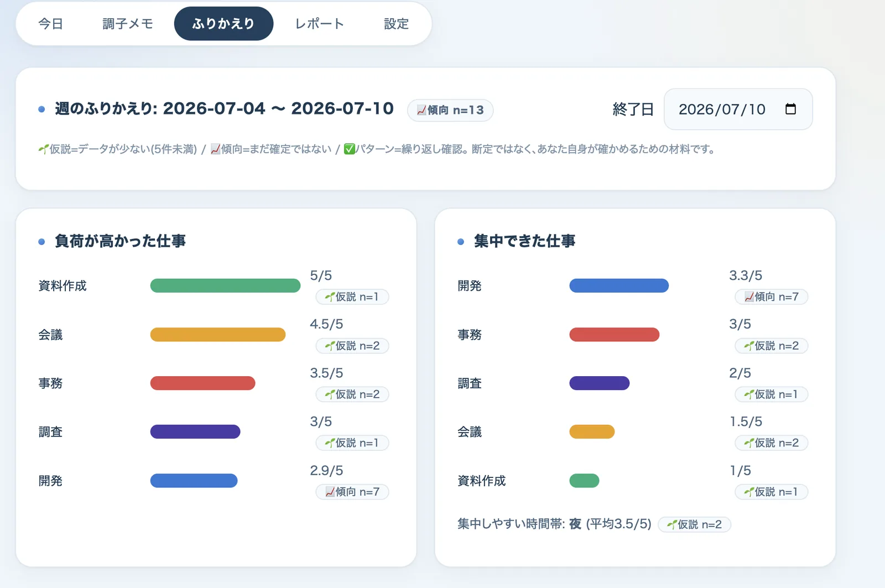The image size is (885, 588).
Task: Click 開発 label in 集中できた仕事 card
Action: [470, 286]
